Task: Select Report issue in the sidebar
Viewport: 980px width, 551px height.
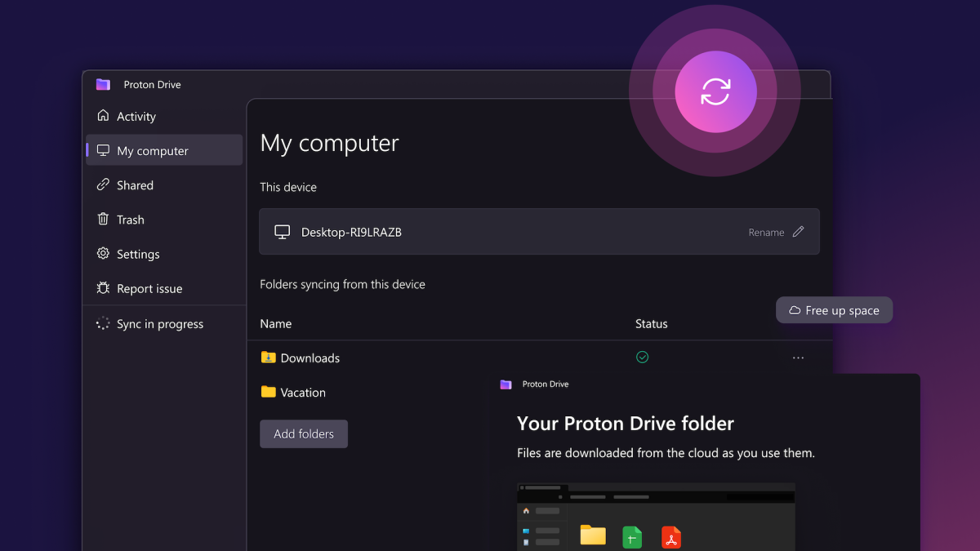Action: point(149,289)
